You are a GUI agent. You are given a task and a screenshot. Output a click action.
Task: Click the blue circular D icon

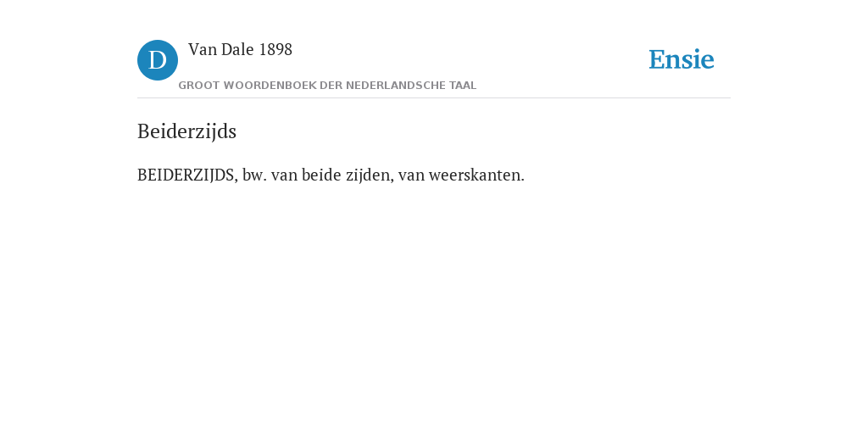tap(158, 60)
